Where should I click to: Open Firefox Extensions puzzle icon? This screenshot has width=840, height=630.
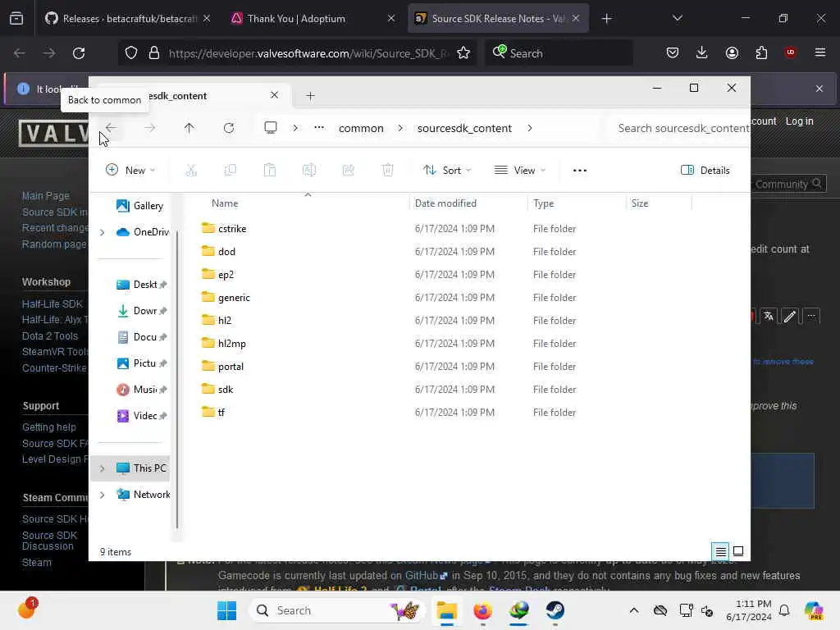[x=761, y=52]
